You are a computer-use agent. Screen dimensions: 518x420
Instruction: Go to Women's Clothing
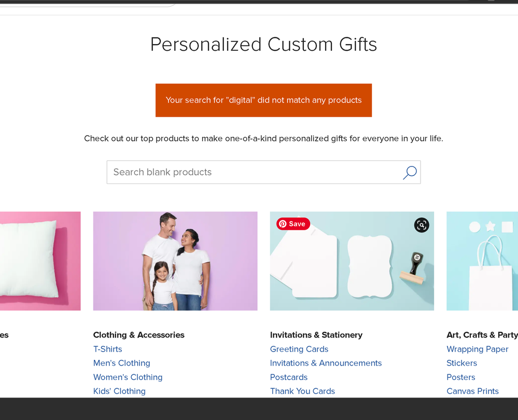pyautogui.click(x=128, y=377)
